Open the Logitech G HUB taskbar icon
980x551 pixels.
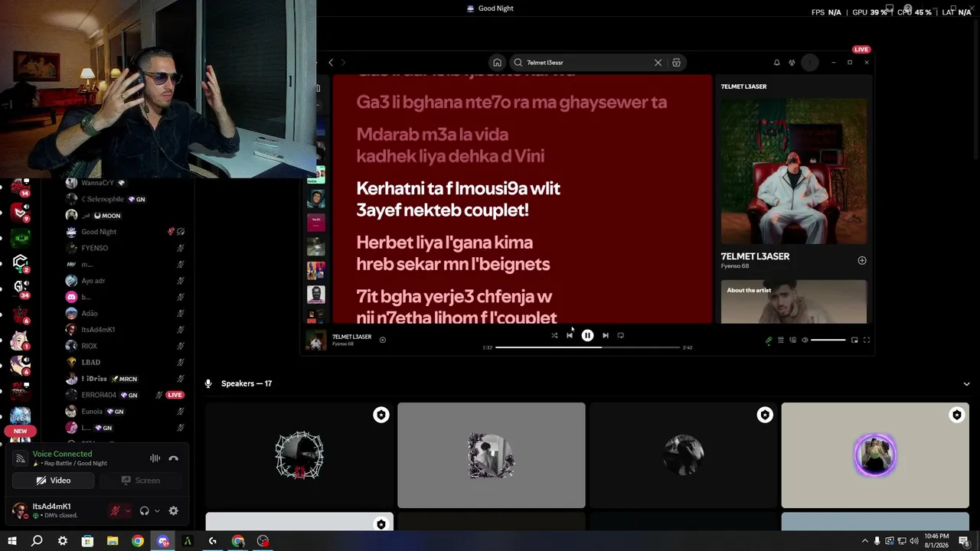click(x=213, y=541)
